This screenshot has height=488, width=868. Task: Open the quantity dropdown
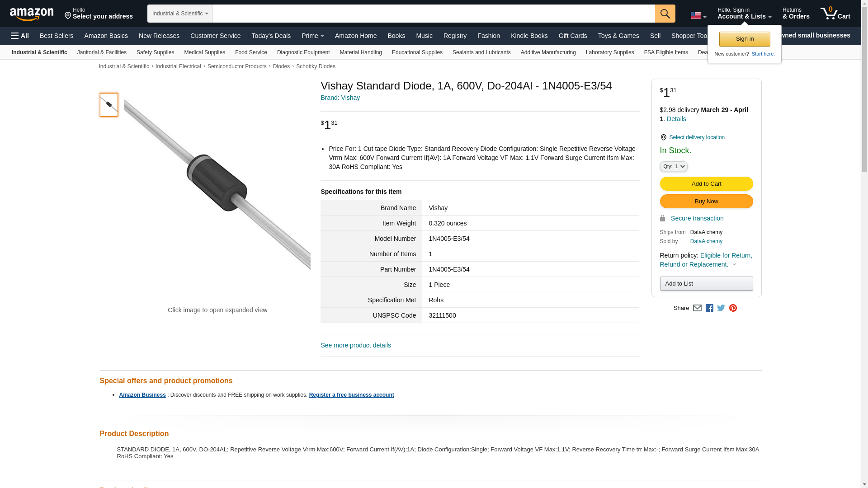(x=674, y=167)
